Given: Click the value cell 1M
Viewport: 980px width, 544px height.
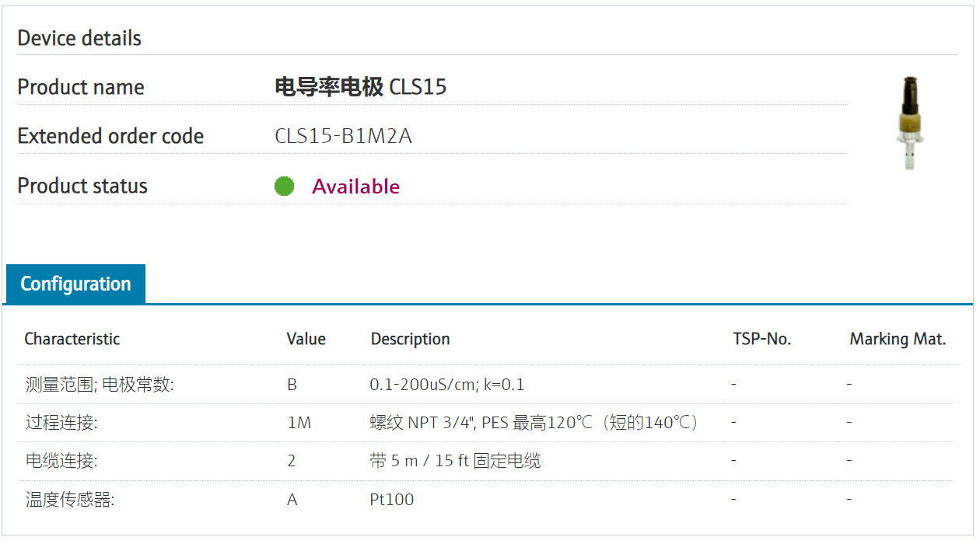Looking at the screenshot, I should click(x=299, y=423).
